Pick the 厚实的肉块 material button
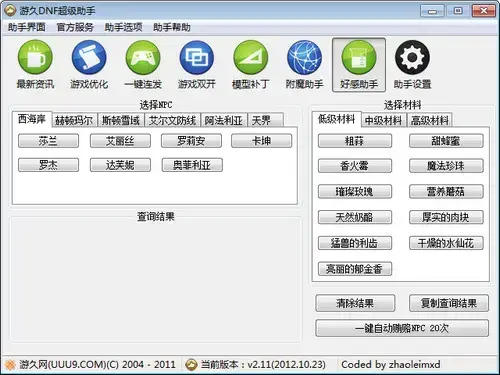 pos(446,217)
